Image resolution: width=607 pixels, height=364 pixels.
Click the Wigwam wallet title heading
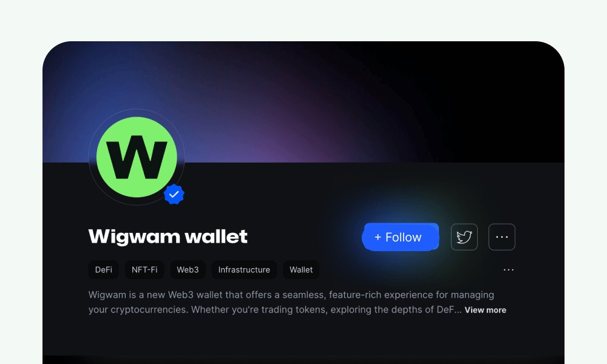[x=168, y=237]
